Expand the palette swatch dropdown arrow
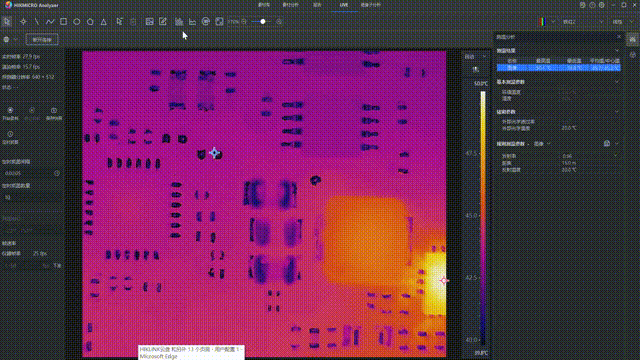640x360 pixels. (x=553, y=22)
